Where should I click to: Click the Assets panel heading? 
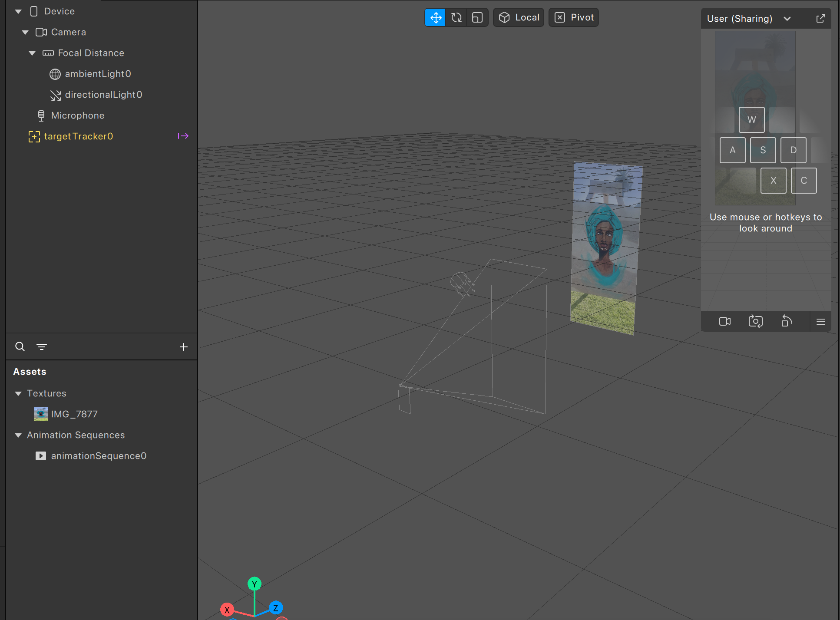(30, 372)
